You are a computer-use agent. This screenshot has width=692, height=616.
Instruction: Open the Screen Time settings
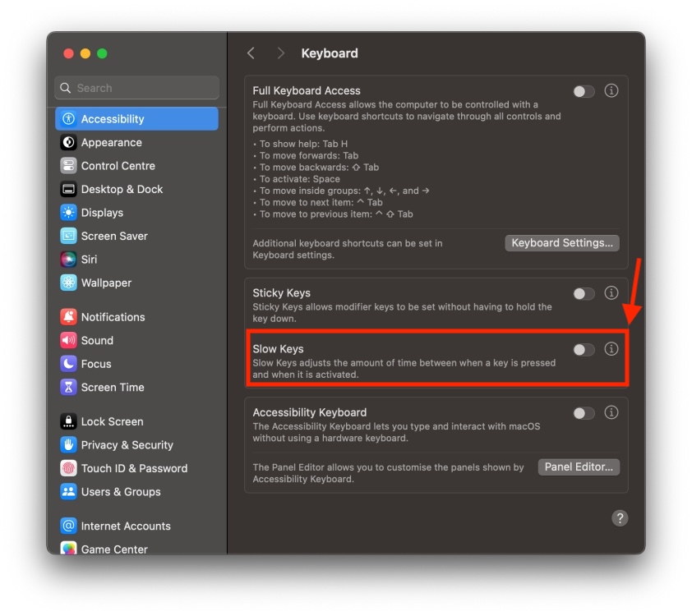point(136,387)
